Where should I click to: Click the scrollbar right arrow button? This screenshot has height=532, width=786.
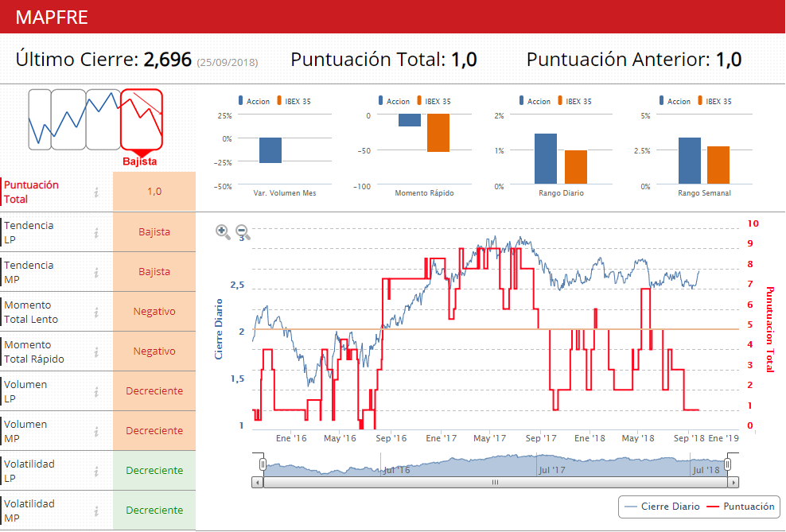pos(733,483)
